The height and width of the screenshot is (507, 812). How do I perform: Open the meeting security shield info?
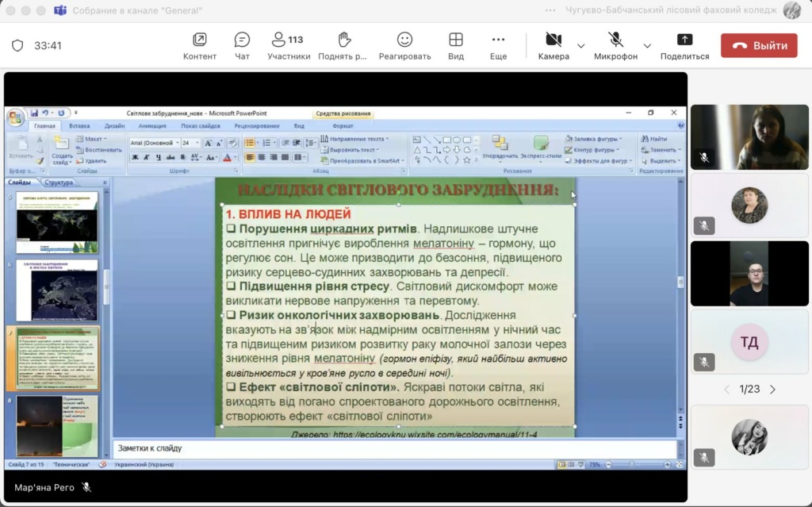point(17,46)
